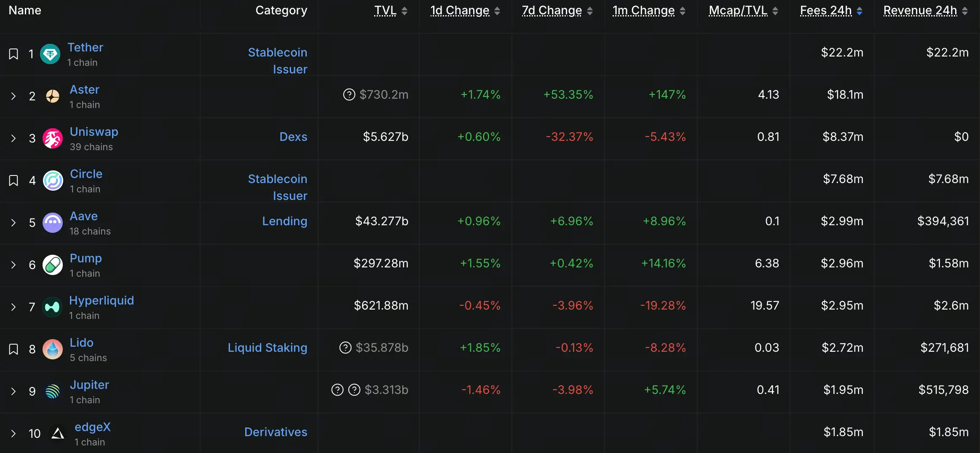Select Aster 1m change +147%
Screen dimensions: 980x453
[667, 94]
